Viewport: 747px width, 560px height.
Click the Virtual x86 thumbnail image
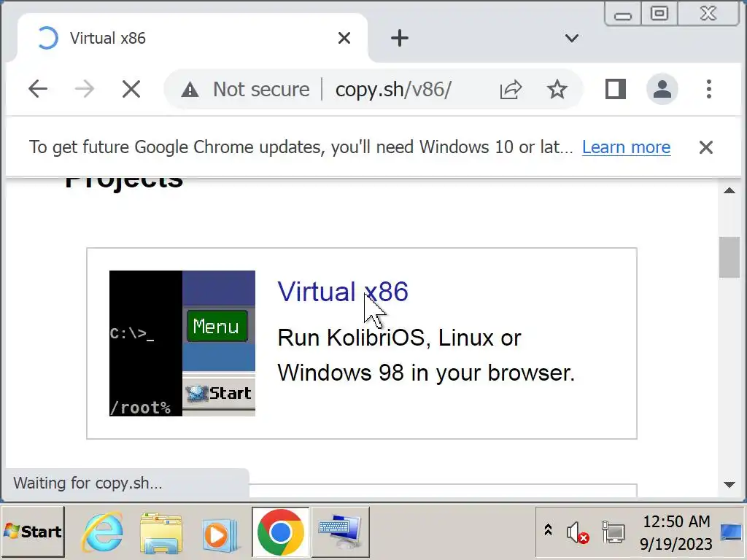click(182, 343)
